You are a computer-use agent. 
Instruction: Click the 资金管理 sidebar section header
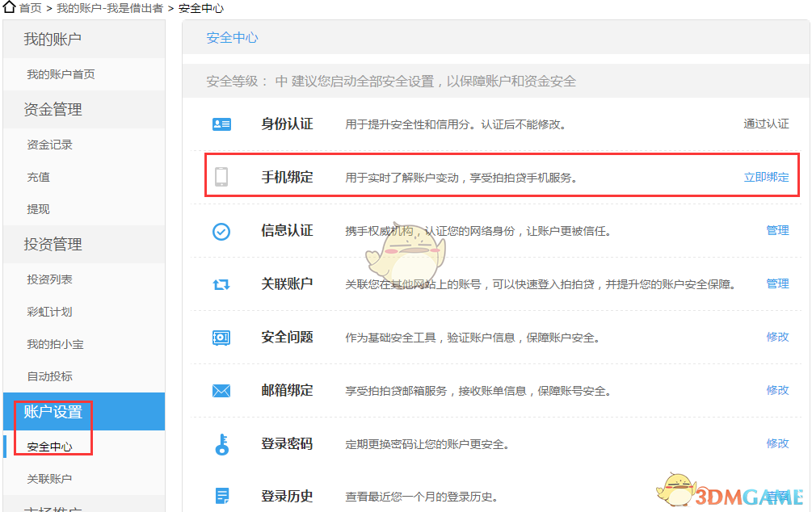(84, 109)
